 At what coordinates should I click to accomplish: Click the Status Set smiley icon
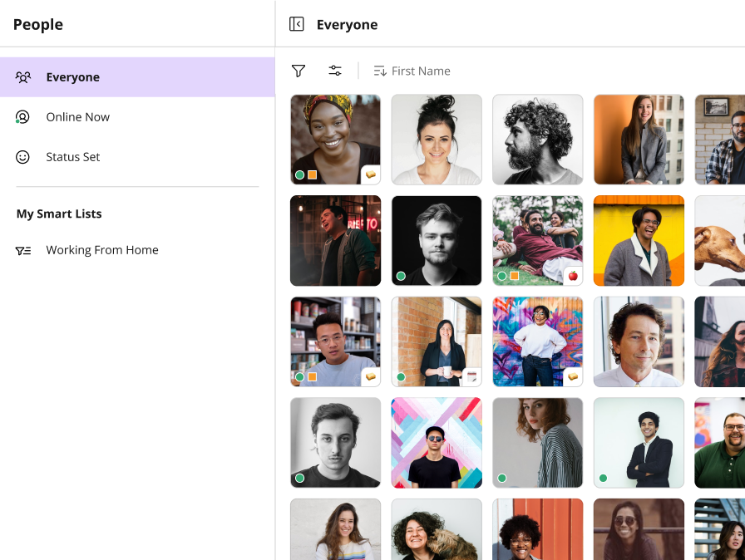pos(22,157)
